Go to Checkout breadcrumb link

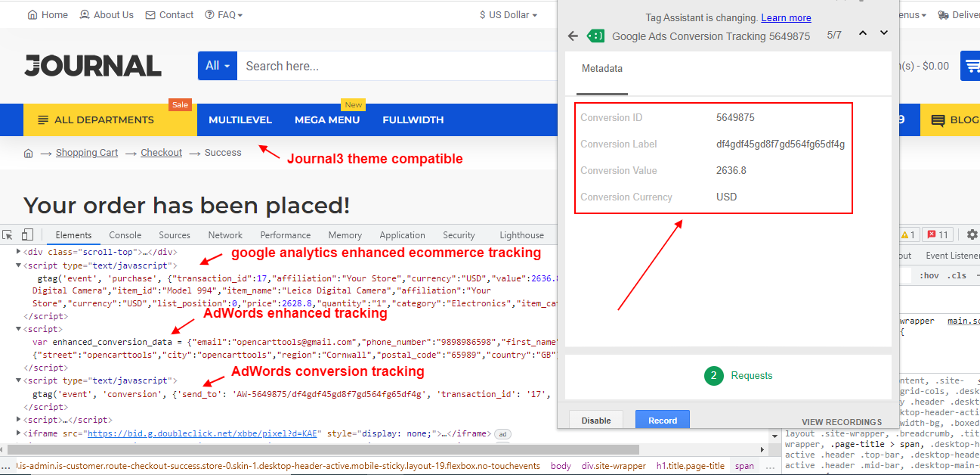click(162, 153)
